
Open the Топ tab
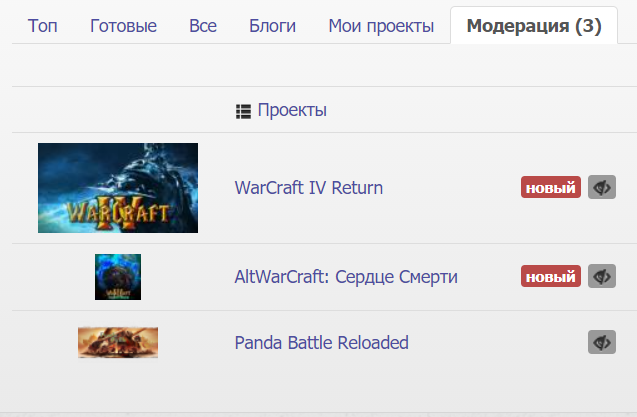[x=43, y=26]
